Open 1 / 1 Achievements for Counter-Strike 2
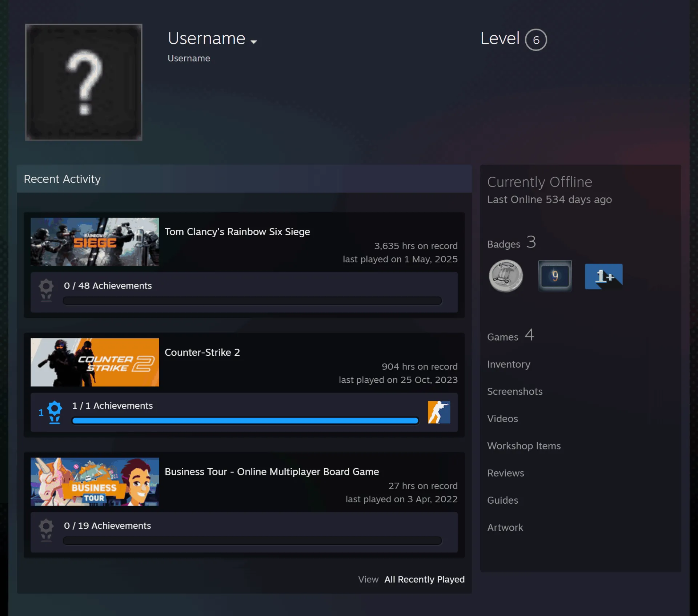The height and width of the screenshot is (616, 698). pyautogui.click(x=112, y=406)
